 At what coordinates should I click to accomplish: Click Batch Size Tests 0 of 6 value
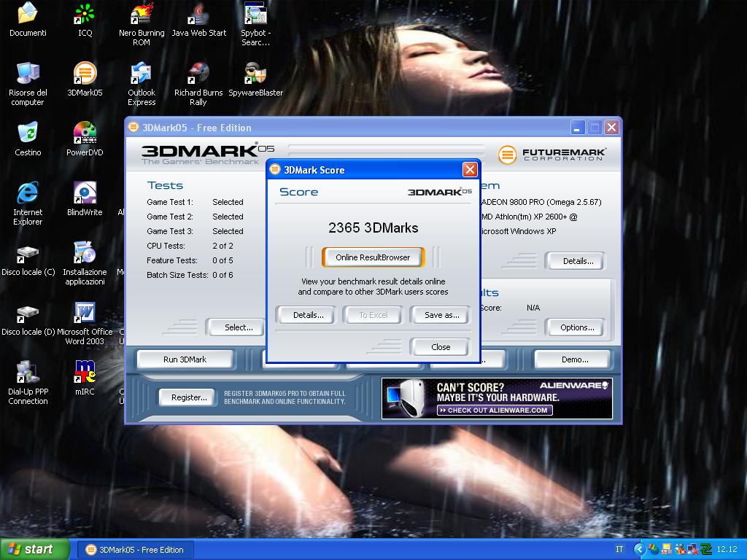tap(222, 275)
